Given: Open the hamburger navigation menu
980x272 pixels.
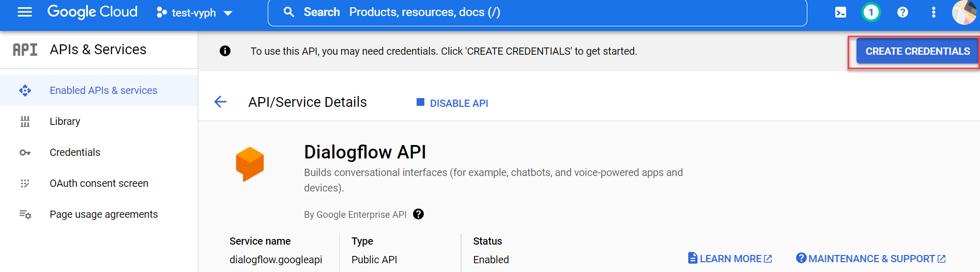Looking at the screenshot, I should (x=25, y=12).
